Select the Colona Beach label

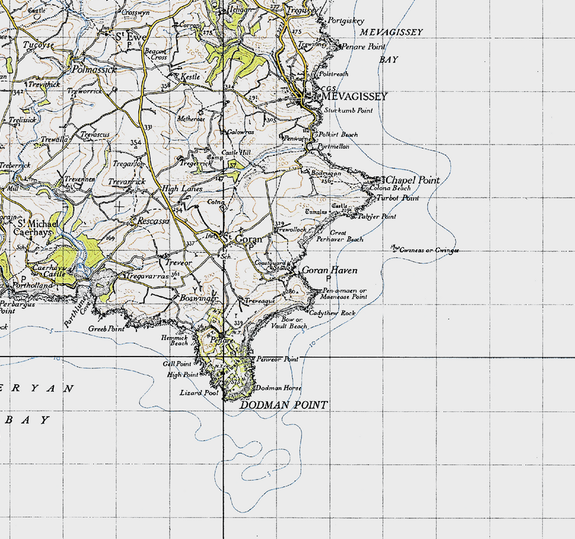pos(390,188)
